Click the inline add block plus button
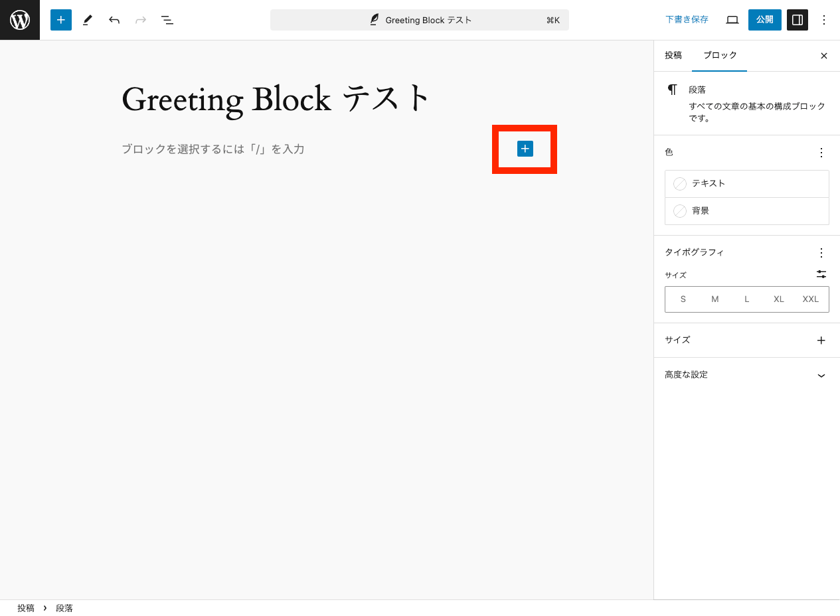This screenshot has width=840, height=616. tap(525, 149)
